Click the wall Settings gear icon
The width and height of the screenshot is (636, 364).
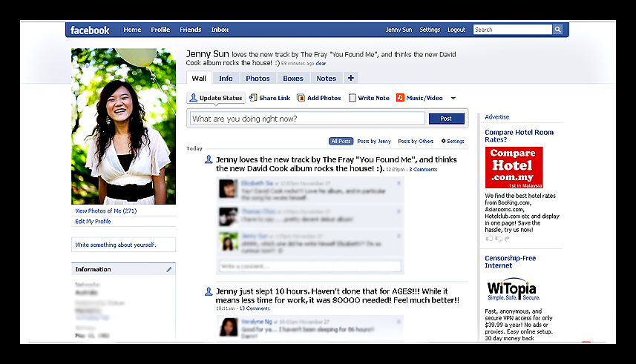[443, 141]
